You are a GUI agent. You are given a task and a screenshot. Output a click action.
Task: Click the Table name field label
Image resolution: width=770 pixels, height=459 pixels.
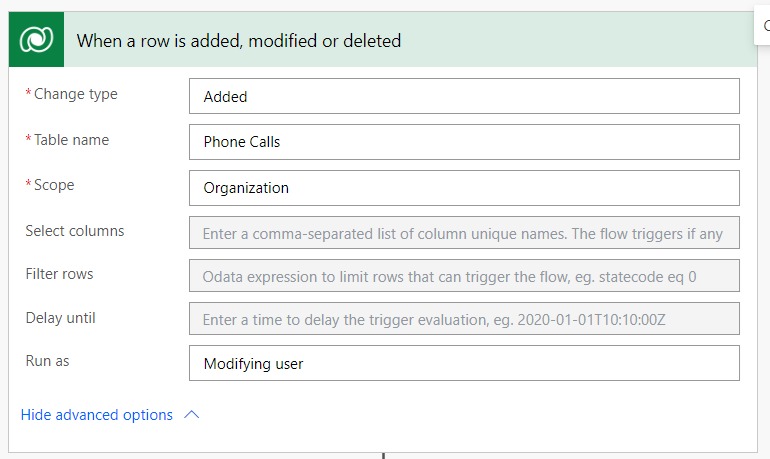pos(67,140)
